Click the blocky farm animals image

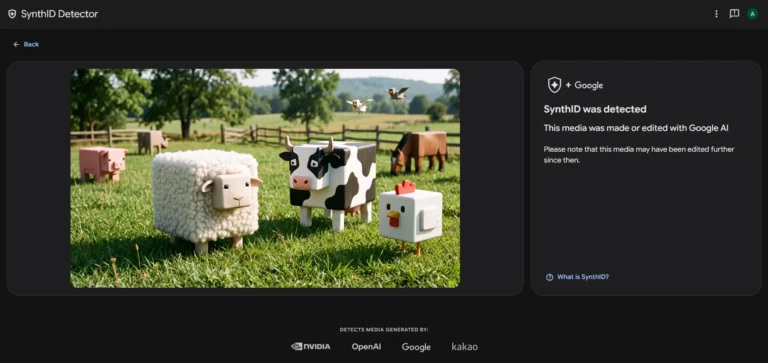point(265,178)
